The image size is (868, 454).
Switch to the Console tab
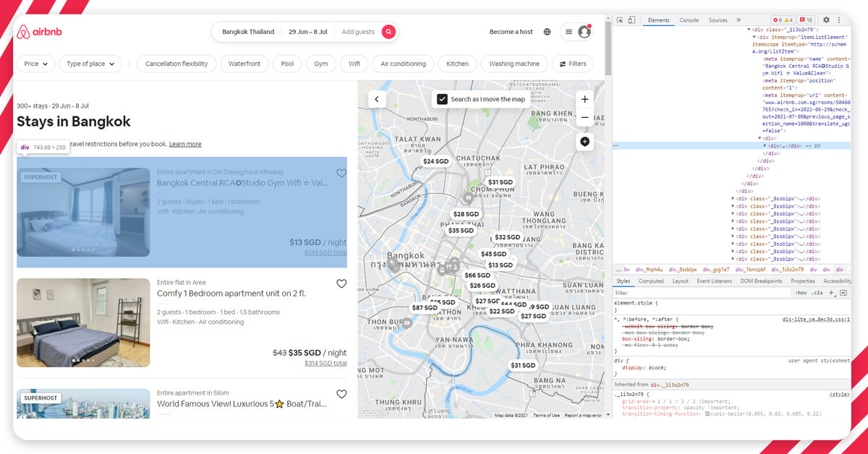coord(689,20)
